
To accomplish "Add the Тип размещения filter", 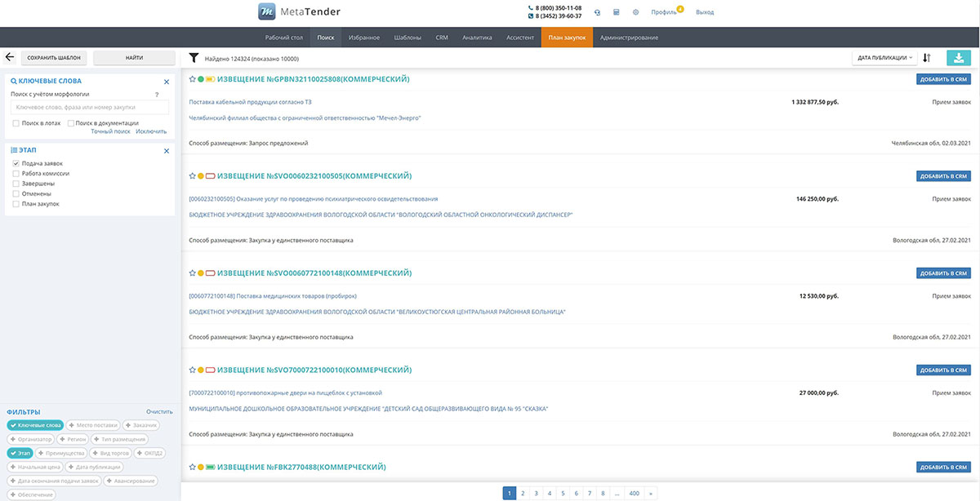I will (119, 439).
